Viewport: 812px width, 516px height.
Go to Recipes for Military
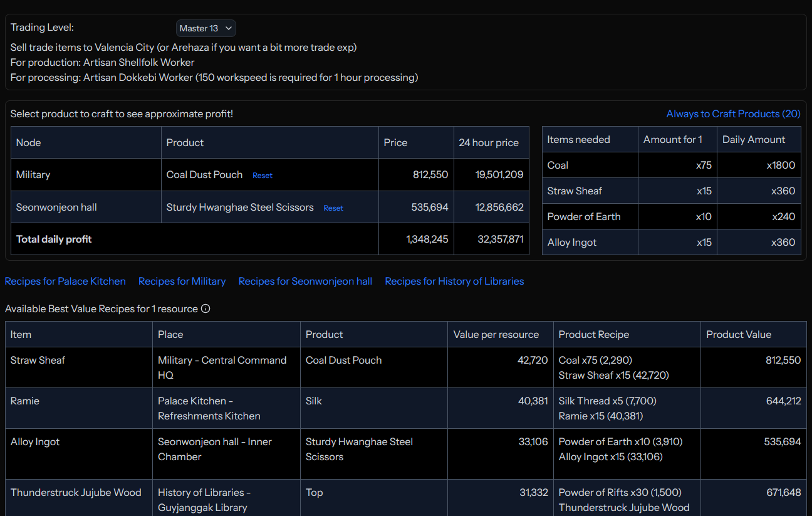pos(182,281)
